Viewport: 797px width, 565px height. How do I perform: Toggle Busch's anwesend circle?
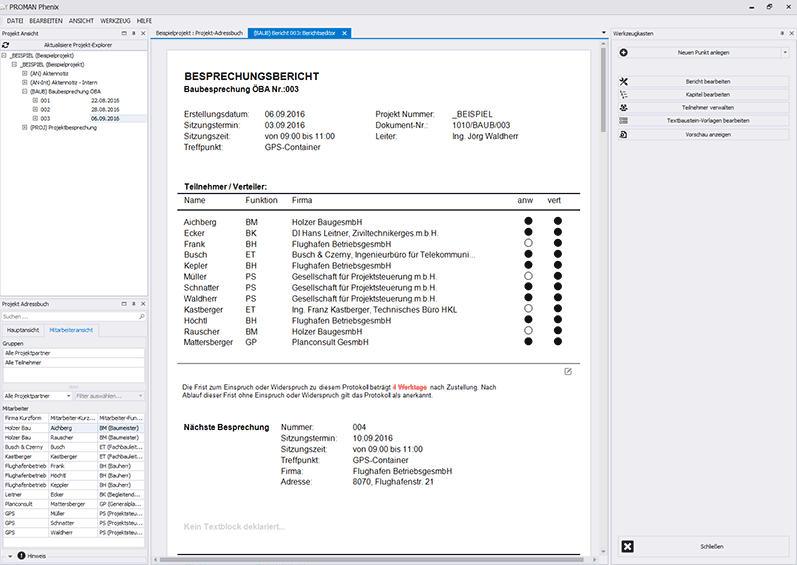click(x=528, y=254)
